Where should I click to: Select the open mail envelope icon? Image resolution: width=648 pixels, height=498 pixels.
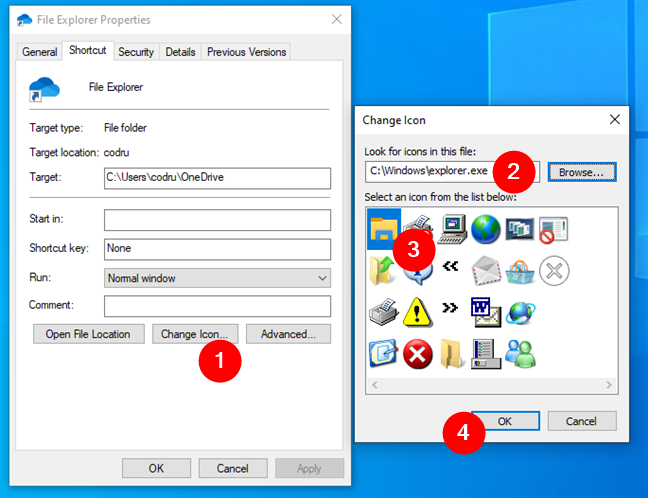point(486,271)
